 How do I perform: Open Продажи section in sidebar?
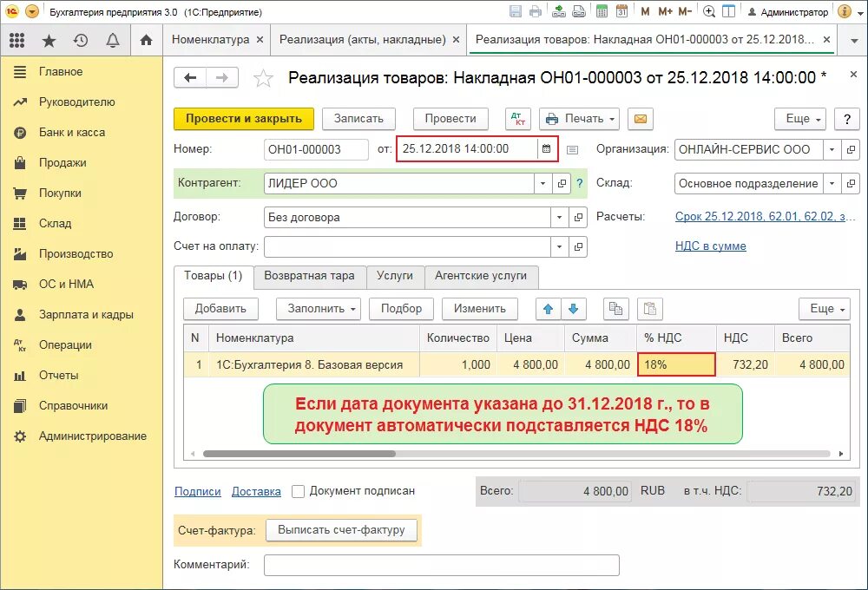click(x=62, y=163)
